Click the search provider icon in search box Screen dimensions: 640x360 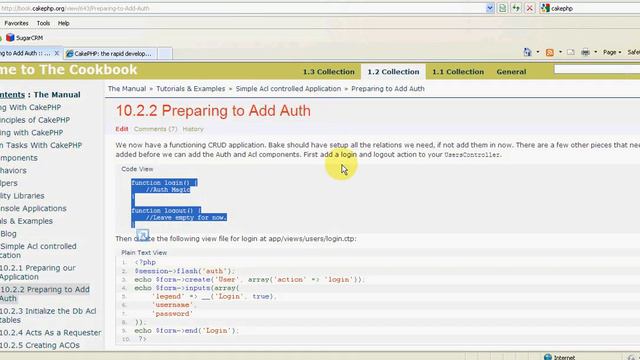click(x=544, y=8)
